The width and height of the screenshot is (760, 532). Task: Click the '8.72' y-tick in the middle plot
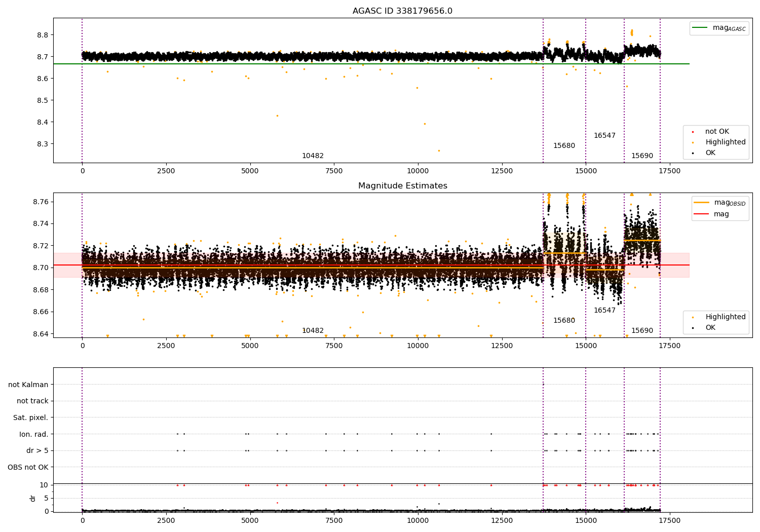[x=41, y=246]
